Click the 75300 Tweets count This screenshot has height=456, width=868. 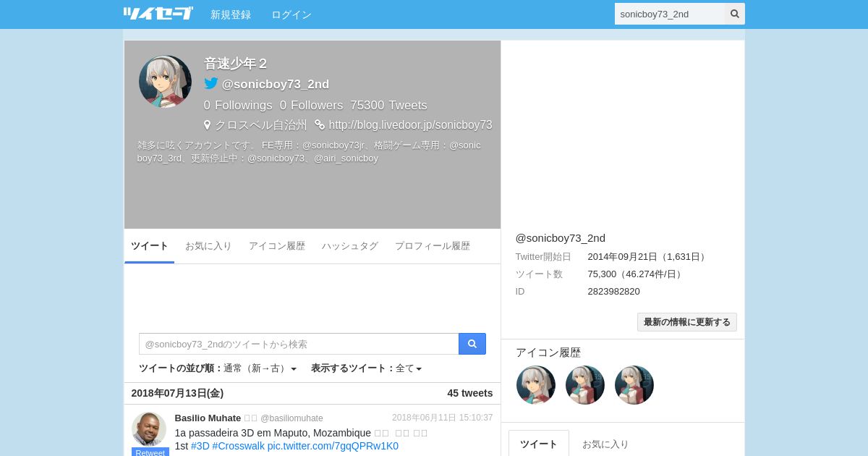point(388,105)
